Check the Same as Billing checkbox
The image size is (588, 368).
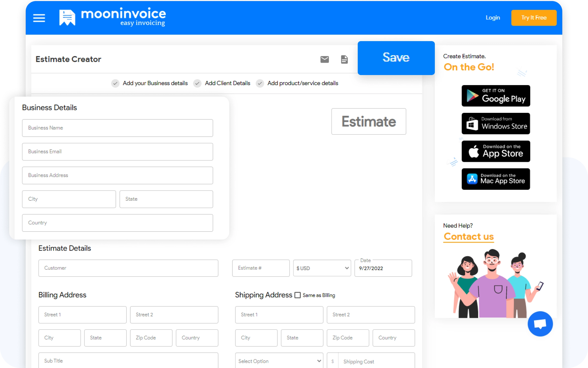point(297,295)
